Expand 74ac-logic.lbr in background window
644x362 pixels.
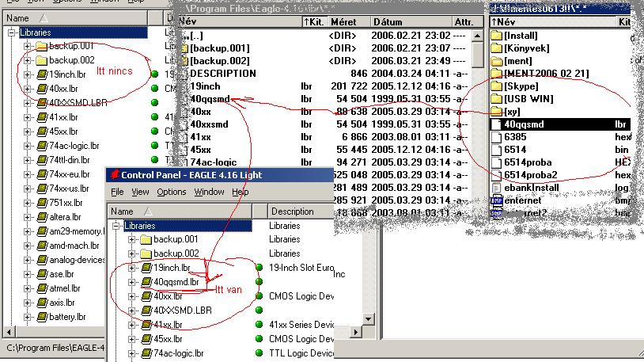28,146
